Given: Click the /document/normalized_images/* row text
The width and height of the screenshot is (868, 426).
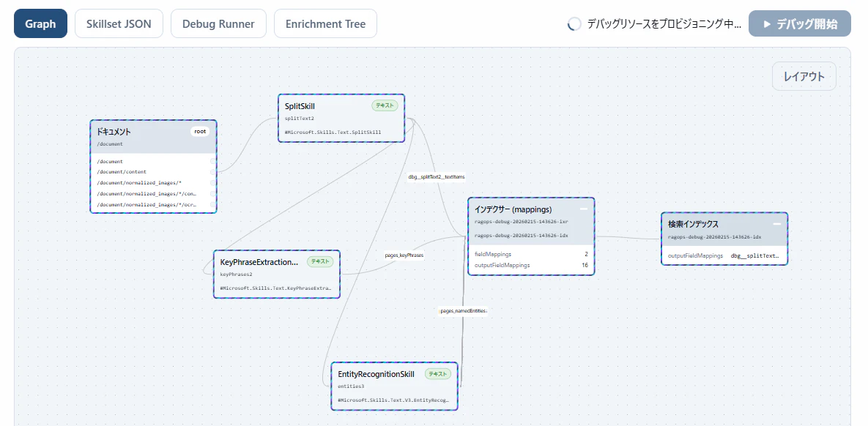Looking at the screenshot, I should 139,182.
